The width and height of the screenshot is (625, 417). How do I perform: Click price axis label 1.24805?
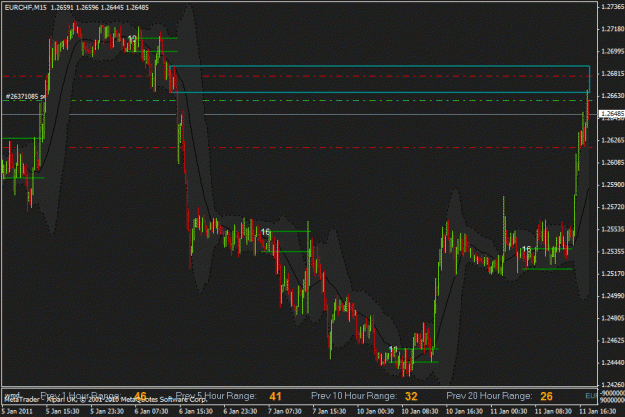point(613,318)
